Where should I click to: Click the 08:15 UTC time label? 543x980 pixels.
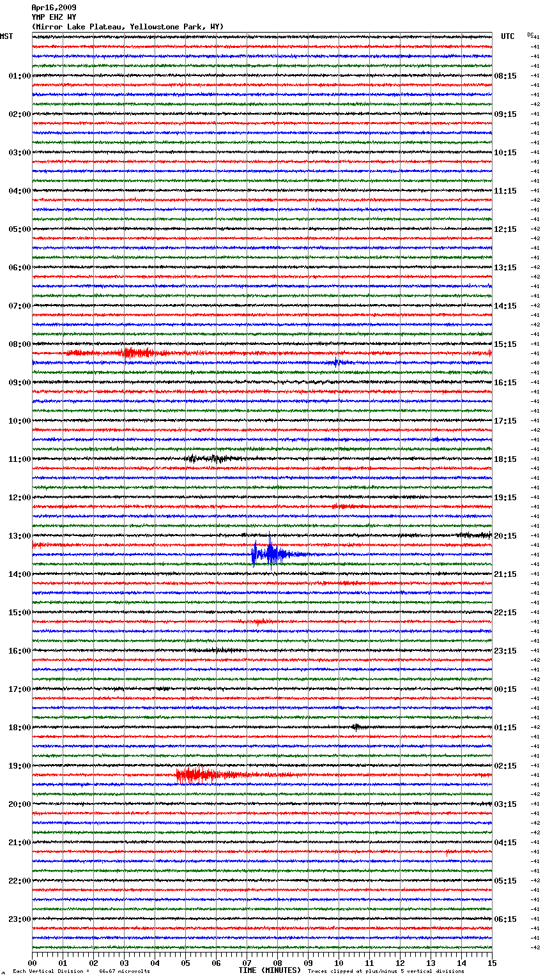click(505, 76)
